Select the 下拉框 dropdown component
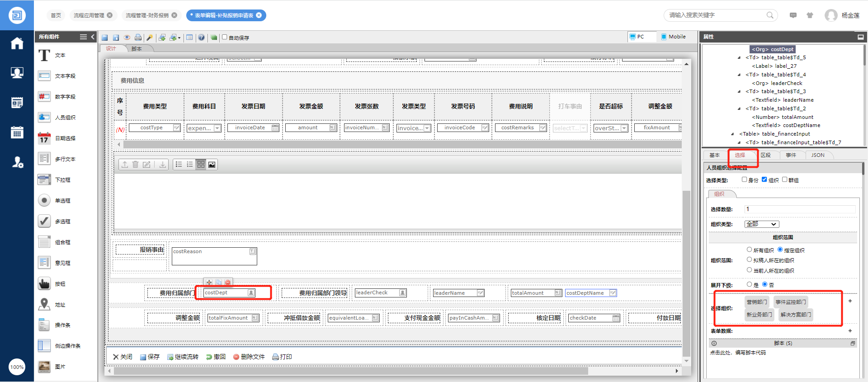 pyautogui.click(x=62, y=180)
